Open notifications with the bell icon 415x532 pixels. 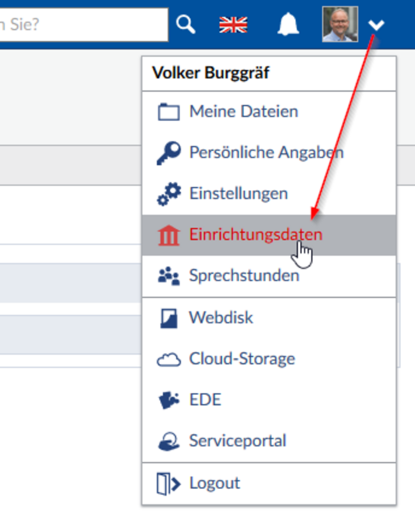pos(288,24)
